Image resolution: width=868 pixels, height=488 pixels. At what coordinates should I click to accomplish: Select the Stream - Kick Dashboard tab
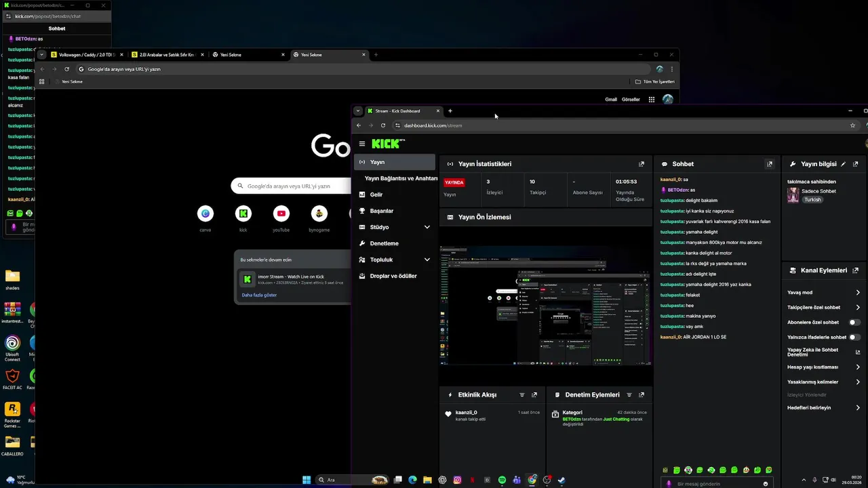[x=403, y=111]
